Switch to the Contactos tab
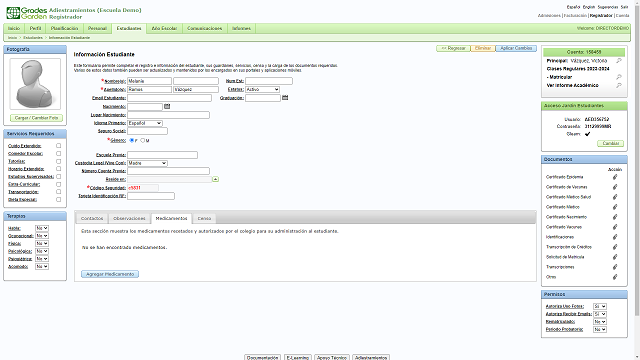 (x=92, y=218)
